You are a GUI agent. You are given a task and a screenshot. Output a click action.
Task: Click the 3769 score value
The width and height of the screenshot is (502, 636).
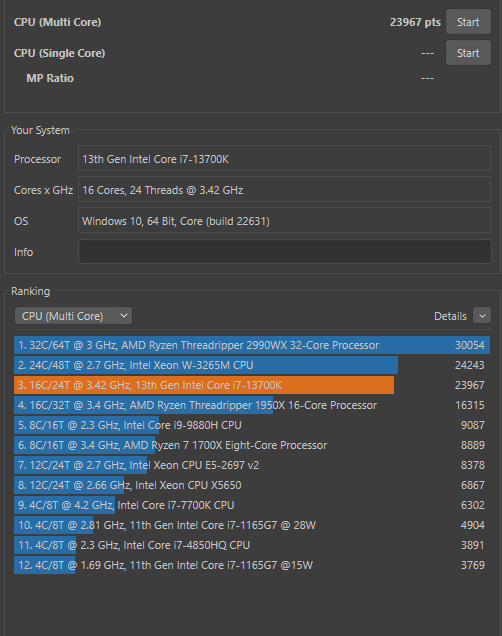[x=472, y=565]
